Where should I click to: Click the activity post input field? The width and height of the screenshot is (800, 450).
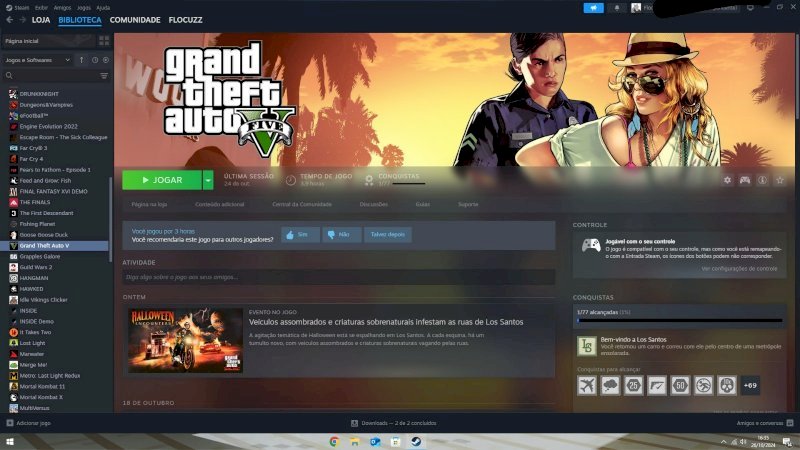(339, 277)
